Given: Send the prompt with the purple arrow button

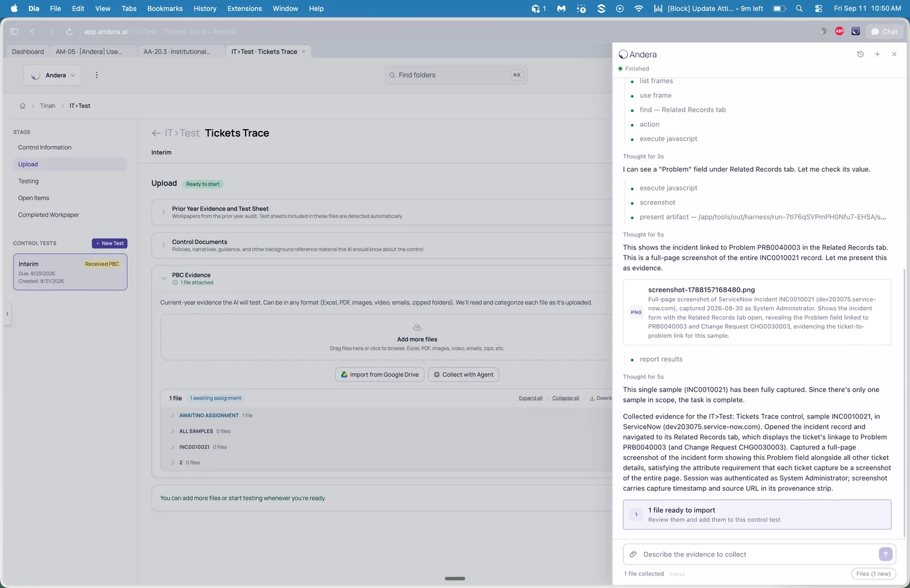Looking at the screenshot, I should (886, 554).
